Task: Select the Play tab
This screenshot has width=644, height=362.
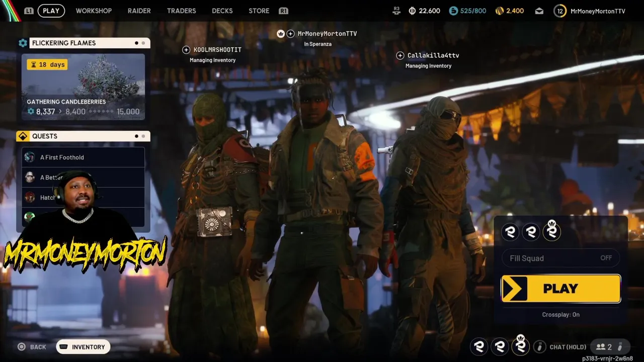Action: (x=51, y=11)
